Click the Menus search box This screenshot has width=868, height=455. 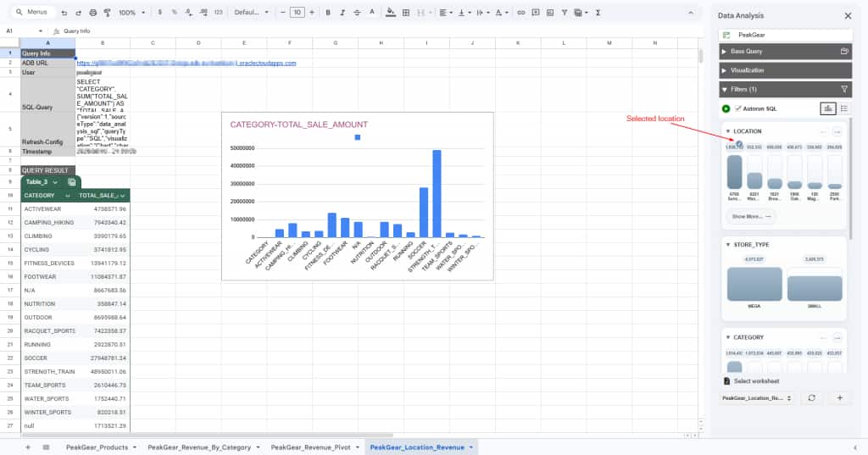[x=33, y=12]
